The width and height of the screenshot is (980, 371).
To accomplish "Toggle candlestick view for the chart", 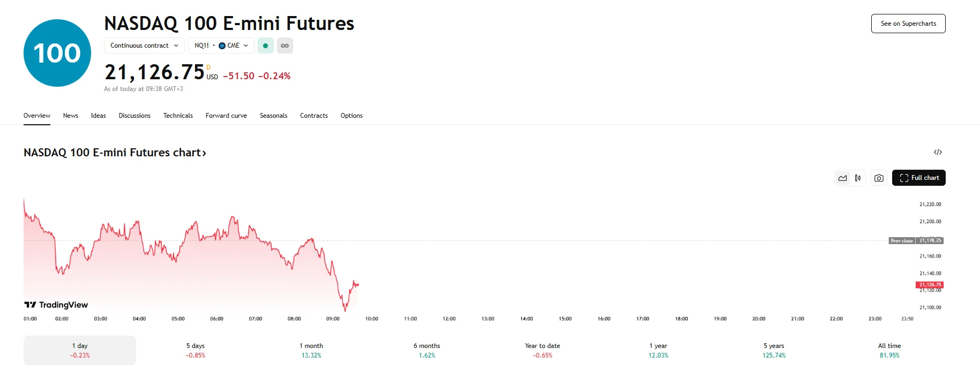I will click(858, 177).
